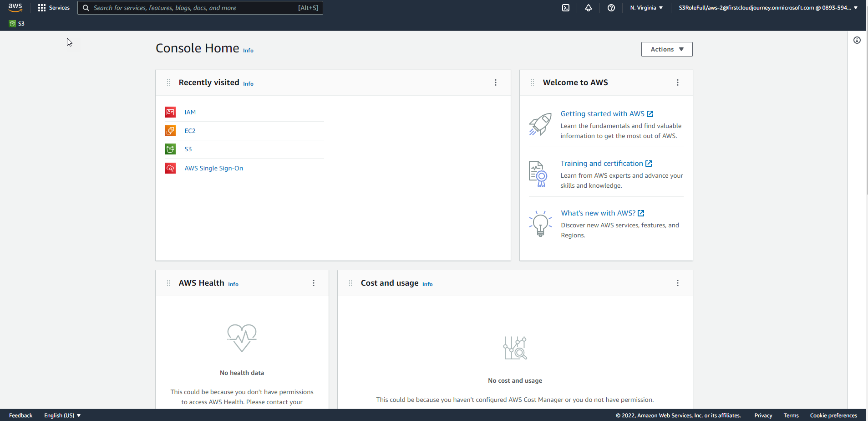The width and height of the screenshot is (868, 421).
Task: Grab the Recently visited widget drag handle
Action: point(168,82)
